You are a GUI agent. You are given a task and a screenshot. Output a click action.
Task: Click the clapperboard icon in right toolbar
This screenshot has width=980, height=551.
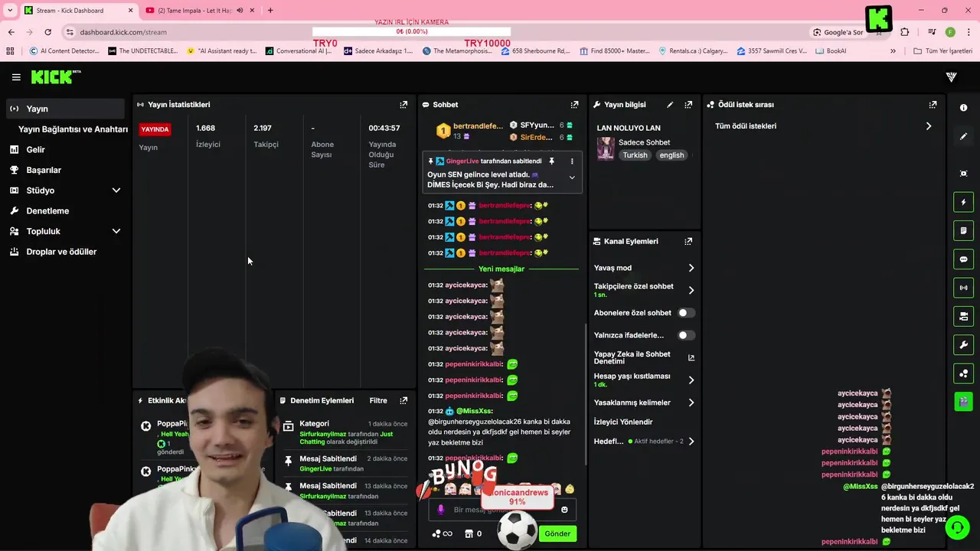point(963,401)
